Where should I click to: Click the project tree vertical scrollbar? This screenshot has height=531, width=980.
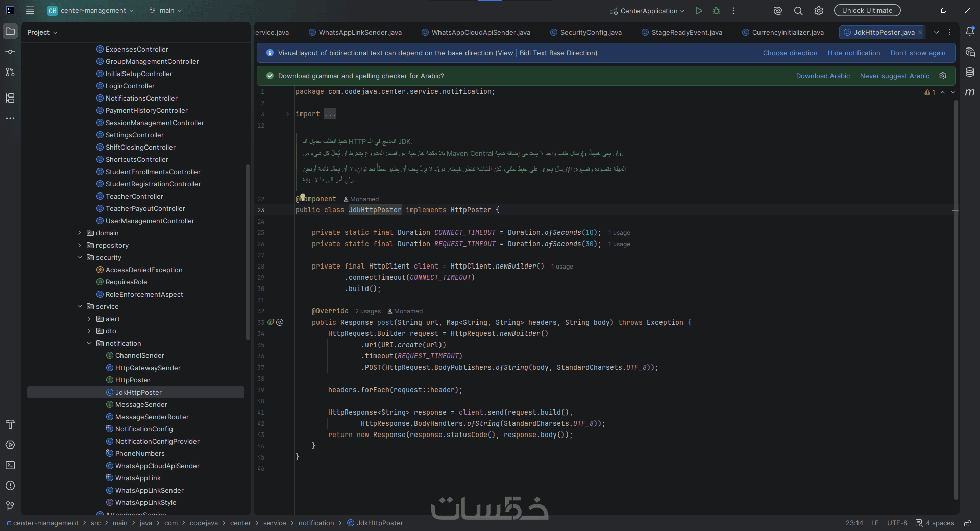pyautogui.click(x=248, y=251)
